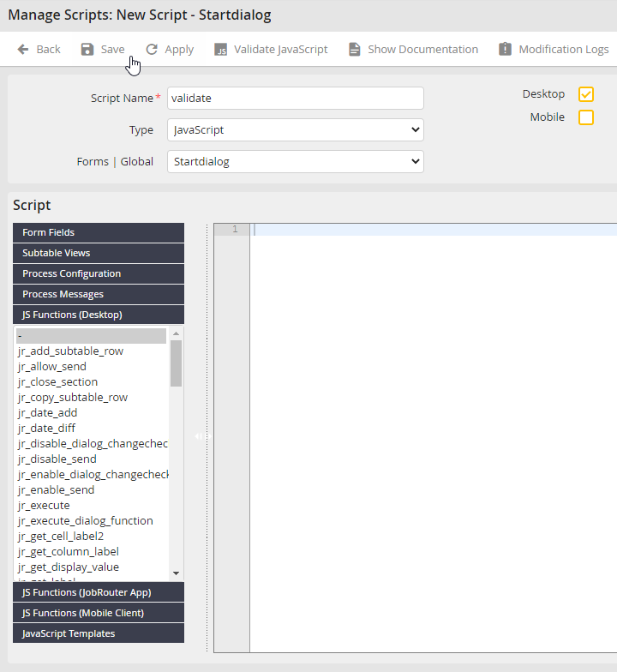Select jr_enable_send in the list
This screenshot has width=617, height=672.
coord(91,490)
